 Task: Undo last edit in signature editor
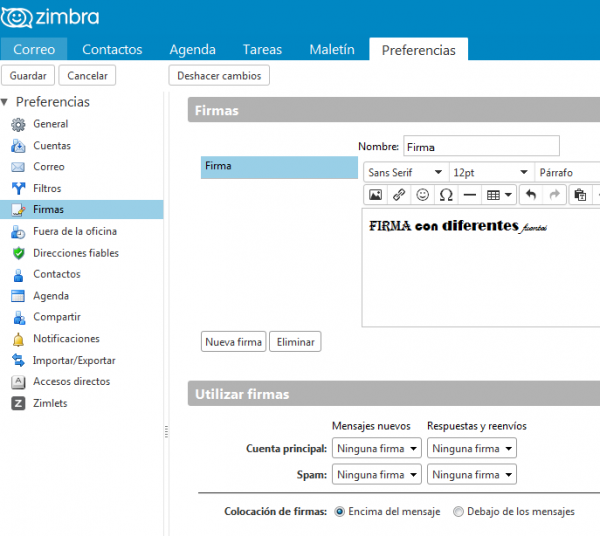click(531, 195)
